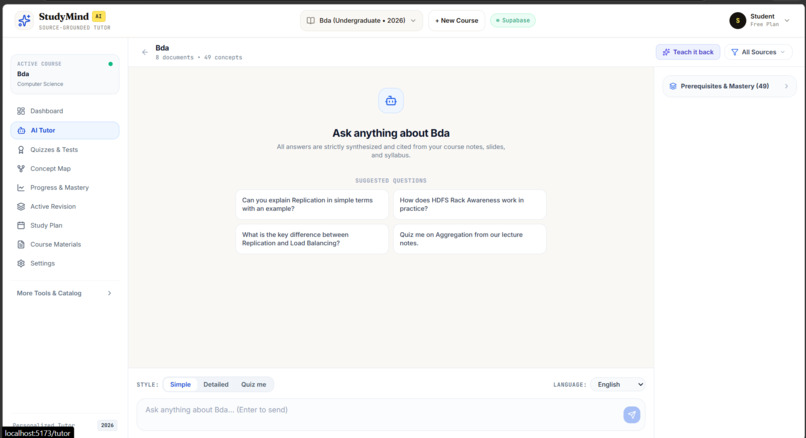Expand More Tools & Catalog section

click(x=65, y=293)
